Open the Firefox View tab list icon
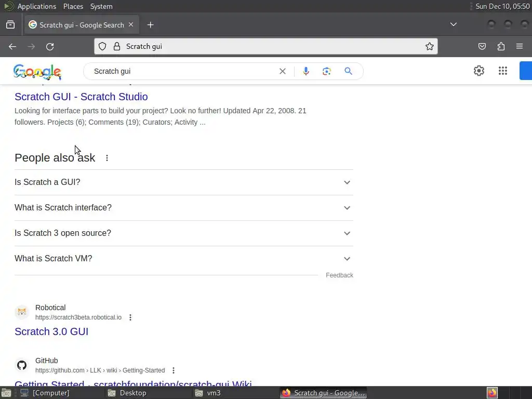532x399 pixels. tap(10, 25)
